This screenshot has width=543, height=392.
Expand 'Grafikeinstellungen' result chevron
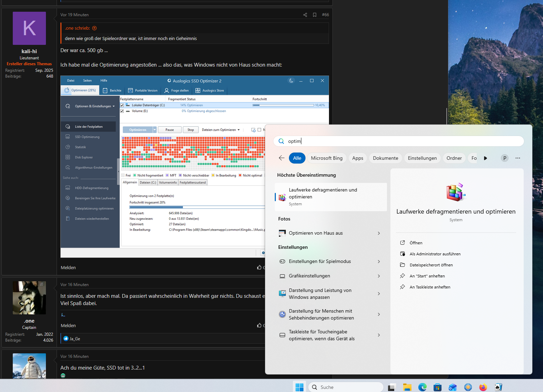click(379, 276)
